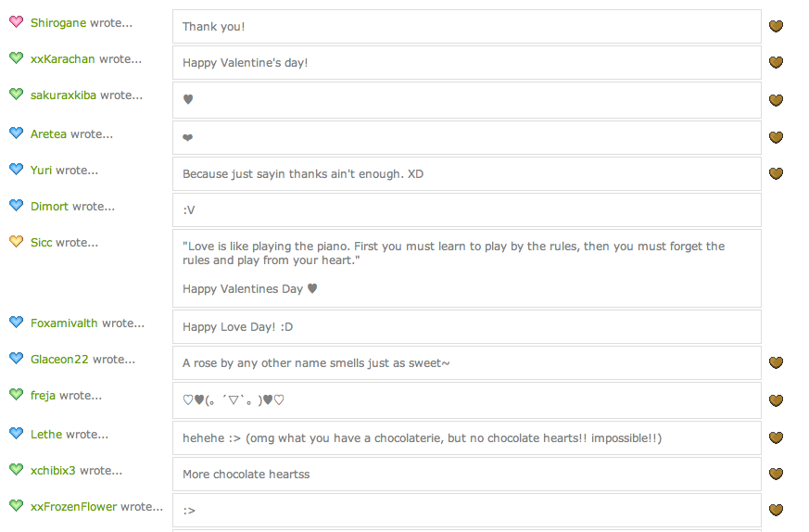Open xchibix3's user page

click(53, 470)
